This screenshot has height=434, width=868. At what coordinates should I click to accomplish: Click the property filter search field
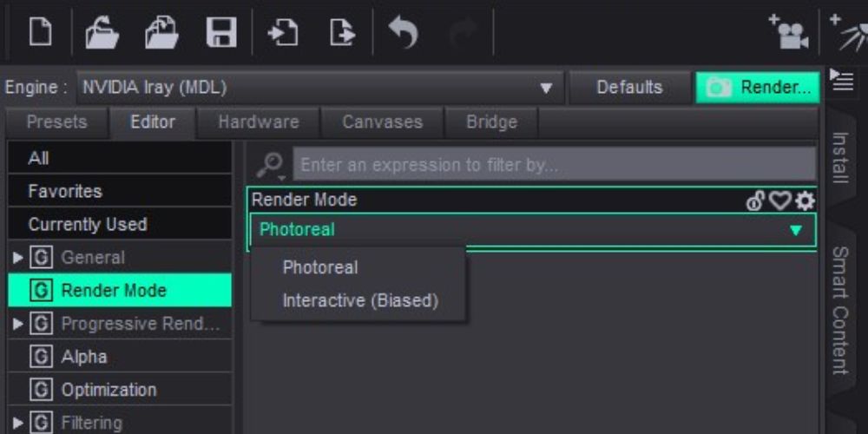(554, 164)
